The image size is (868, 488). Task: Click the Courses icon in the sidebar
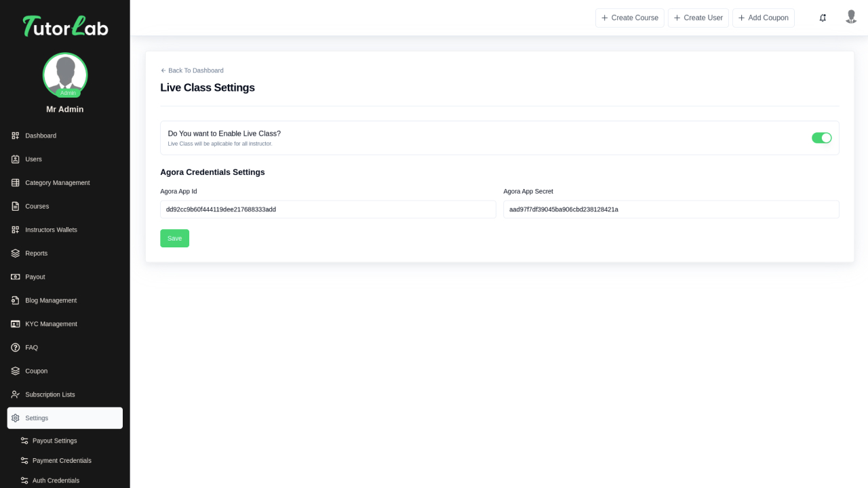click(15, 206)
